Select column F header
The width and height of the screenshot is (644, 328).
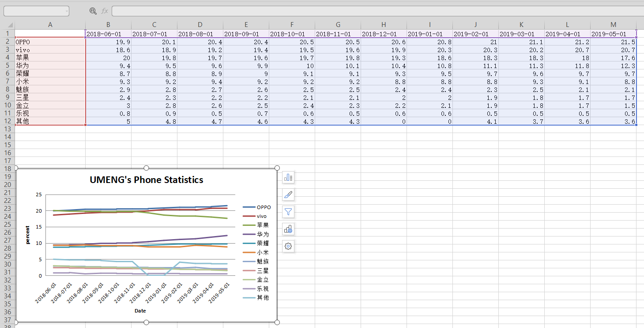(x=292, y=25)
